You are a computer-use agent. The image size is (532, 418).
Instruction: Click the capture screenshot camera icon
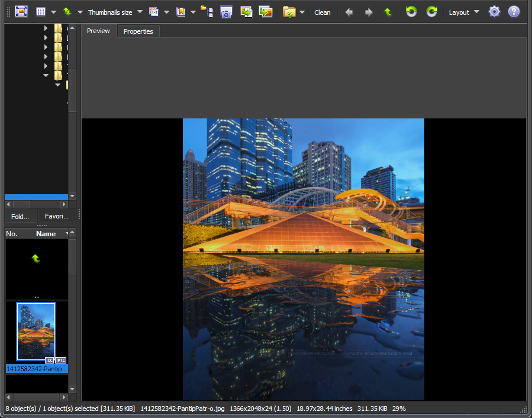point(226,12)
